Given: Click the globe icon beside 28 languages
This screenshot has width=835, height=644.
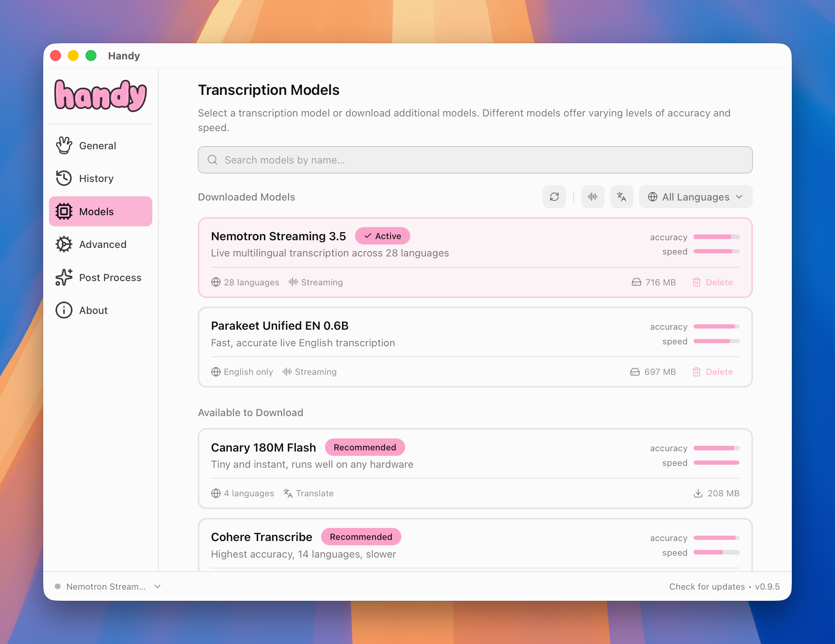Looking at the screenshot, I should [216, 282].
